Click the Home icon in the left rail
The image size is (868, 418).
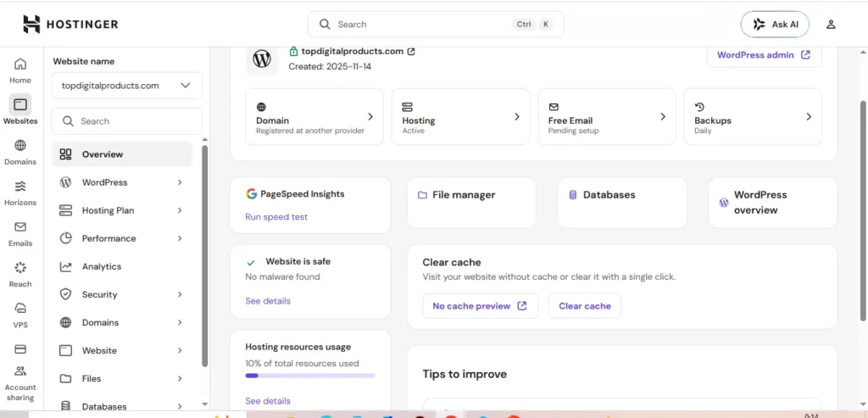(20, 64)
